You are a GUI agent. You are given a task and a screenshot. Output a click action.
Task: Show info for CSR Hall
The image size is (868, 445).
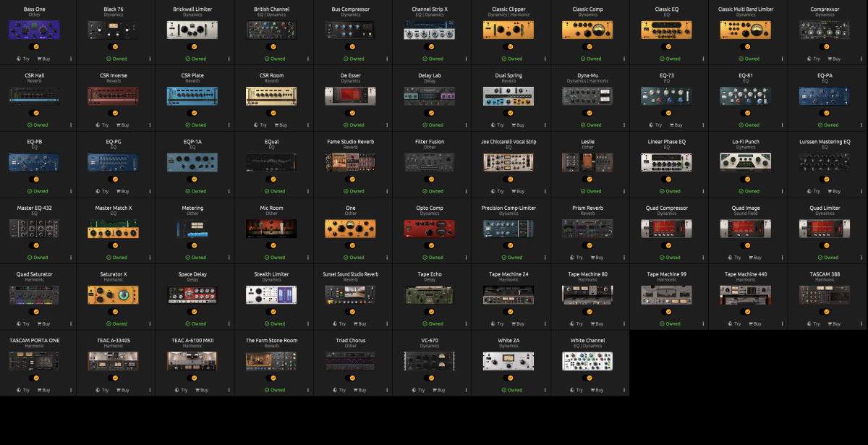click(x=71, y=125)
